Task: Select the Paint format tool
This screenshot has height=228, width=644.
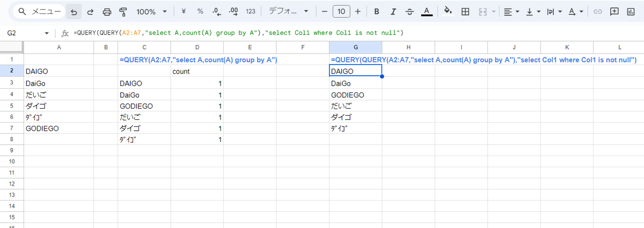Action: click(122, 11)
